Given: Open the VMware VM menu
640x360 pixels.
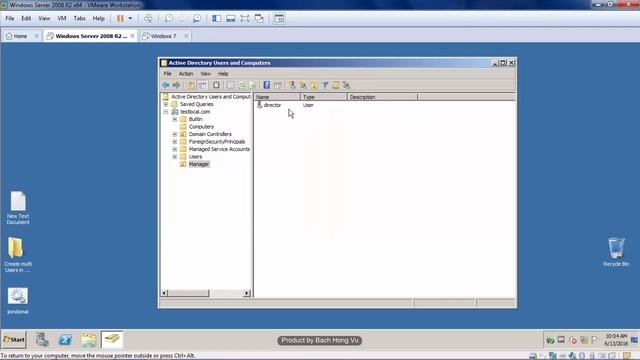Looking at the screenshot, I should 62,18.
